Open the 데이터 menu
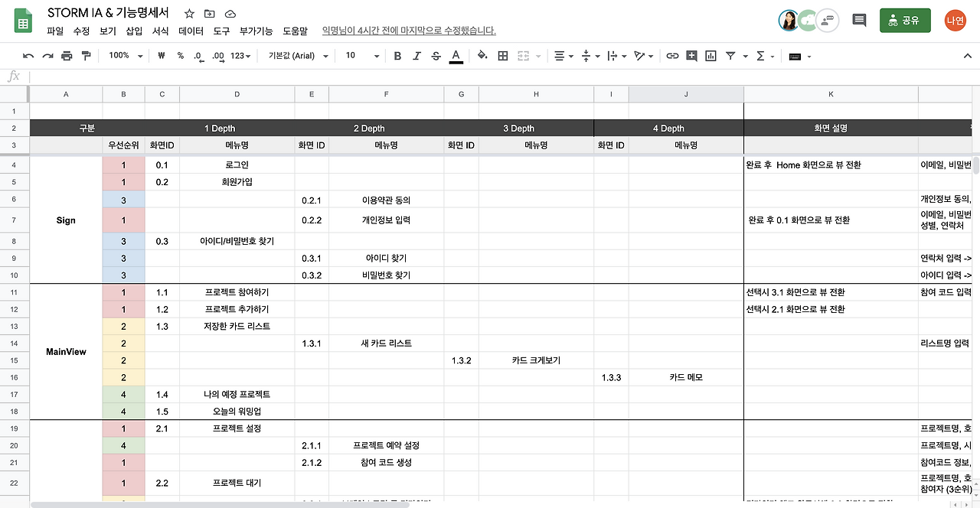 (x=190, y=31)
